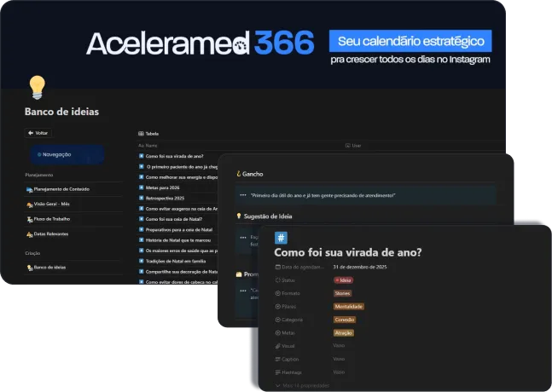Click the Name column header

(148, 146)
